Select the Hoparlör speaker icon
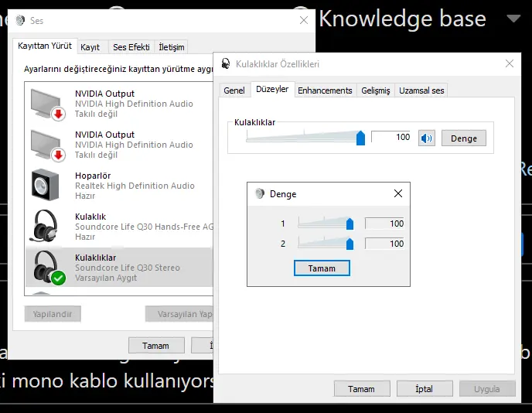The width and height of the screenshot is (532, 413). (45, 185)
